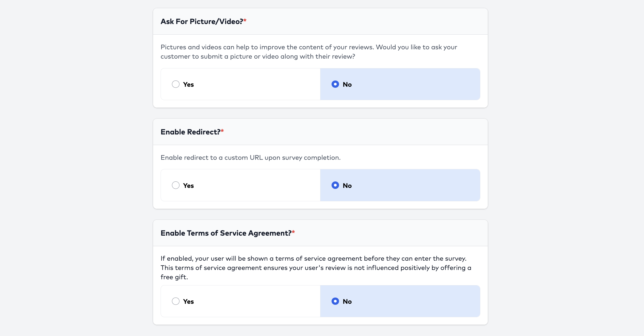
Task: Click the 'Enable Redirect?' section heading
Action: [x=190, y=132]
